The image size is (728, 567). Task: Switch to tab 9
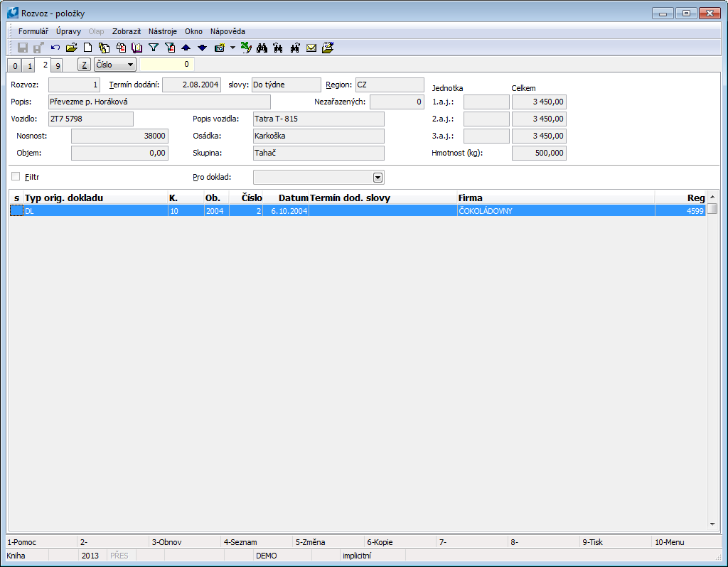pos(57,65)
